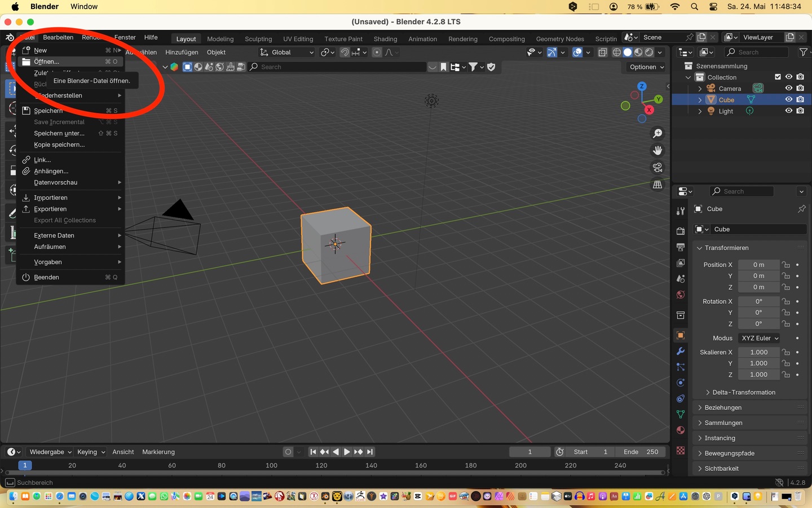Open the Collection properties tab
This screenshot has width=812, height=508.
pos(681,315)
